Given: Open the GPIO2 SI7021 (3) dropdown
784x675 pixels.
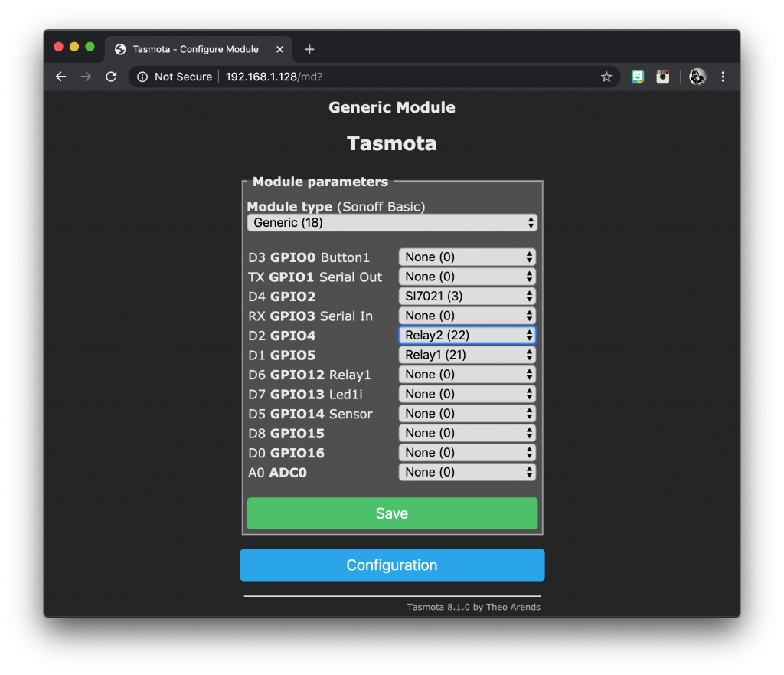Looking at the screenshot, I should 467,297.
